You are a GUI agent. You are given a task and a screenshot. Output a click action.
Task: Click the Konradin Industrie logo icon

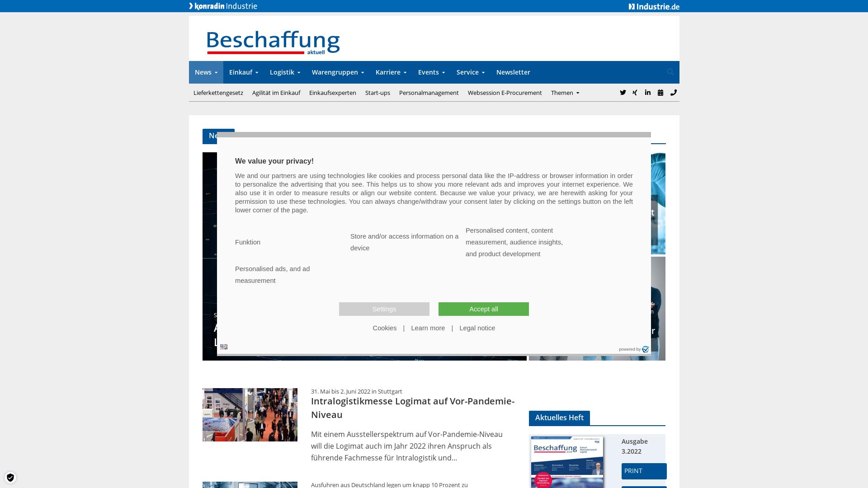pos(224,6)
